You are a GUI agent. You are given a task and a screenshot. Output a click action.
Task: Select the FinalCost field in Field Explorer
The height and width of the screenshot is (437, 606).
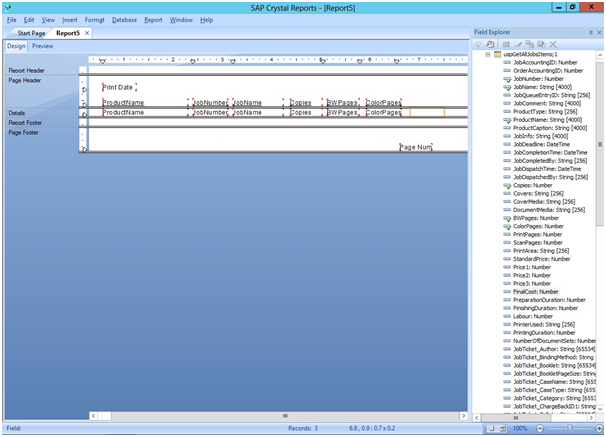pos(535,291)
